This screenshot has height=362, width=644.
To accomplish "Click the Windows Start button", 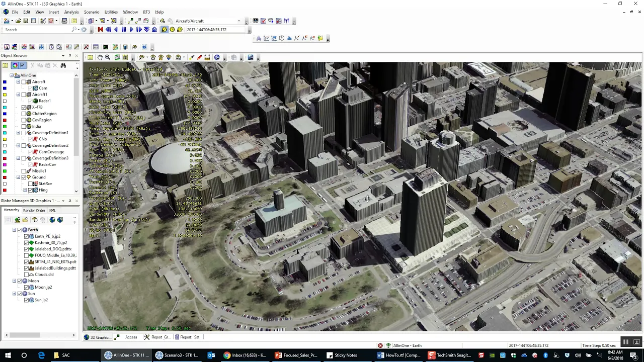I will 8,355.
